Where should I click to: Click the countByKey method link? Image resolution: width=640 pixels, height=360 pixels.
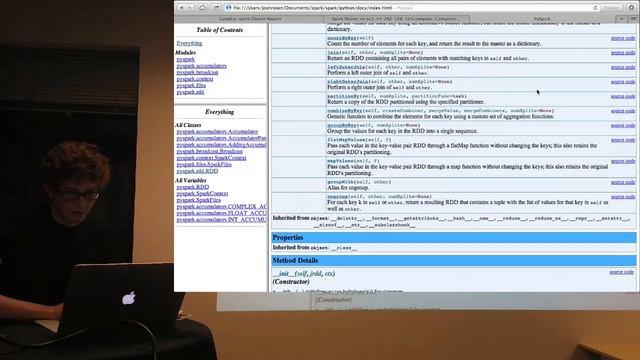(x=342, y=38)
